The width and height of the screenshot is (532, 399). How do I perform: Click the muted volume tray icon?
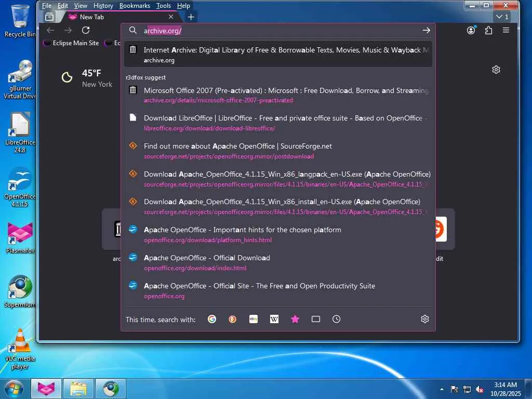pos(480,390)
